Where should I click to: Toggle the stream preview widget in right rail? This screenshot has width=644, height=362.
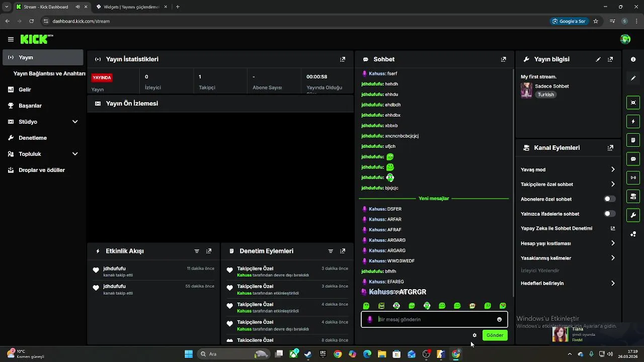(x=633, y=103)
